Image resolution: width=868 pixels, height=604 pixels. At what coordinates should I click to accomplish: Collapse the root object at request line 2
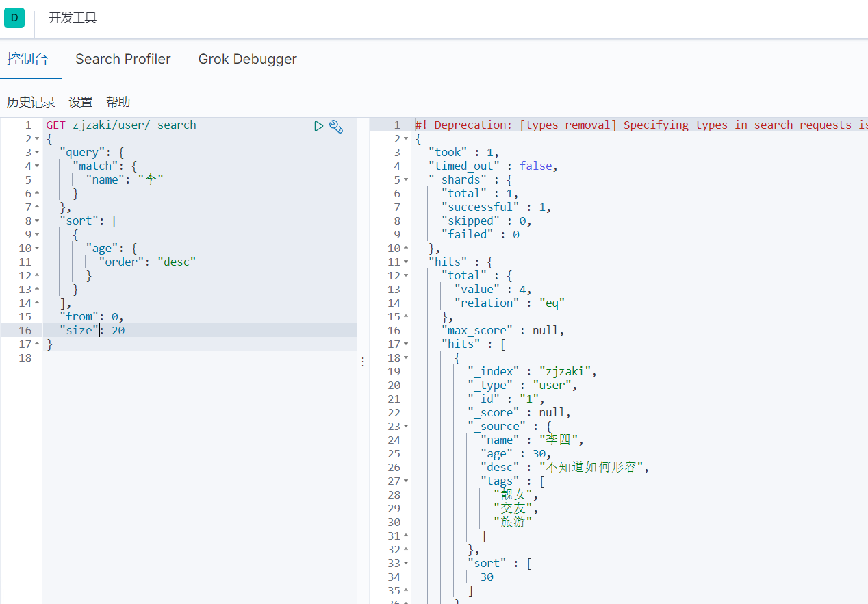(37, 139)
